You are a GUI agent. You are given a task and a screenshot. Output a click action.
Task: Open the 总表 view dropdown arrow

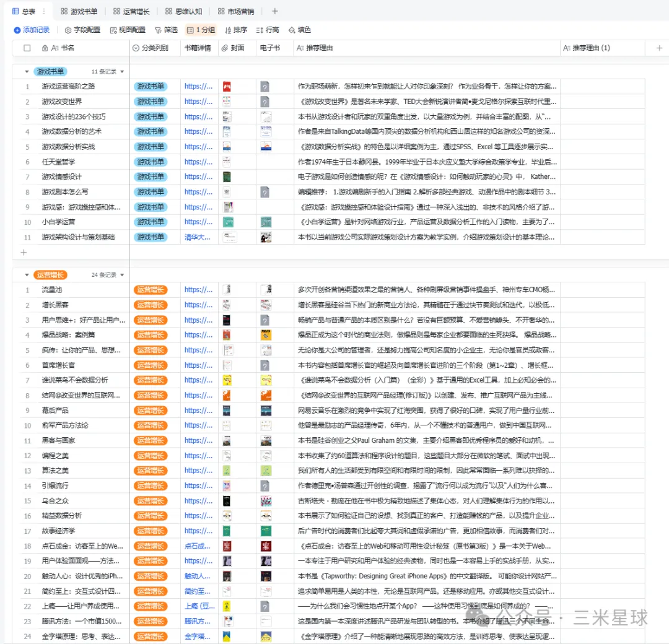pos(42,11)
